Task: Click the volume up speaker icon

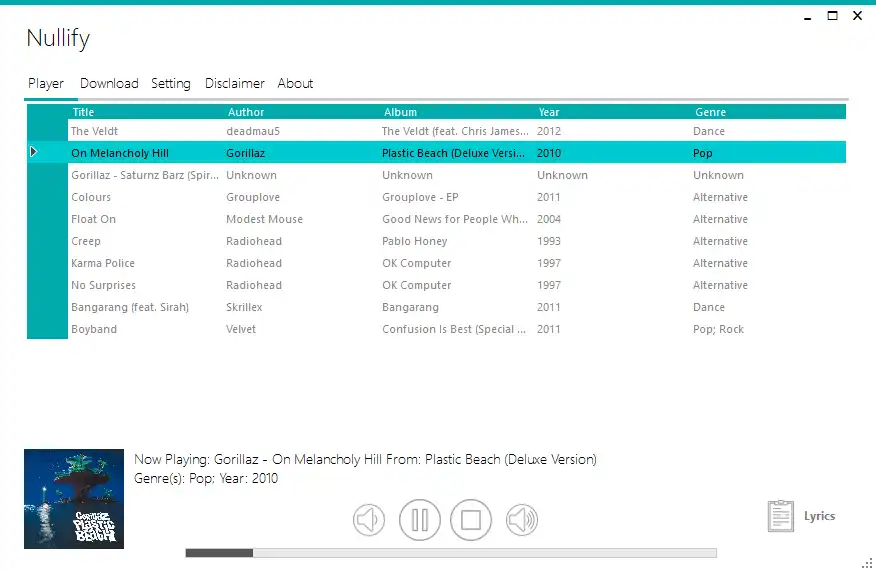Action: 522,520
